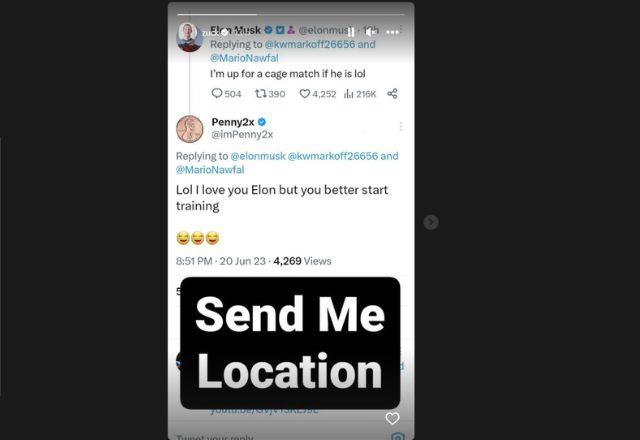This screenshot has width=640, height=440.
Task: Open the @elonmusk mention link
Action: pos(258,156)
